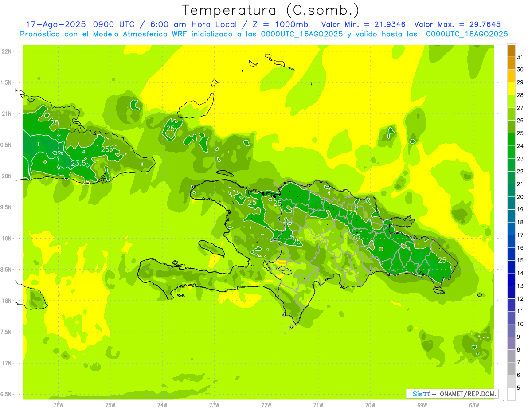Click the legend value "6"
The width and height of the screenshot is (532, 411).
pos(519,375)
